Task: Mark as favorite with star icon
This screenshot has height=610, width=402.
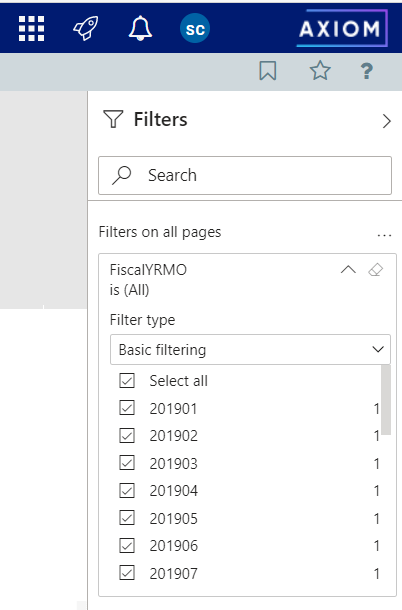Action: click(x=320, y=71)
